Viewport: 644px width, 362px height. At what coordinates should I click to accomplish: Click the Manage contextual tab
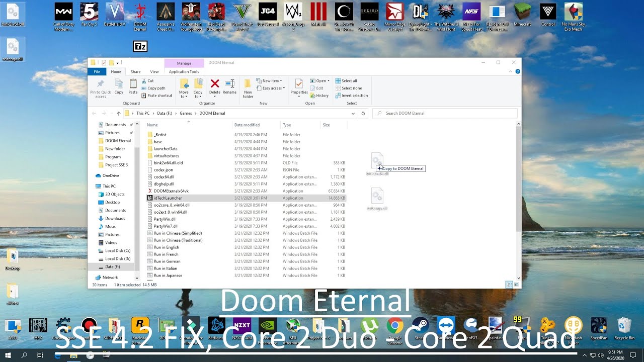[184, 63]
